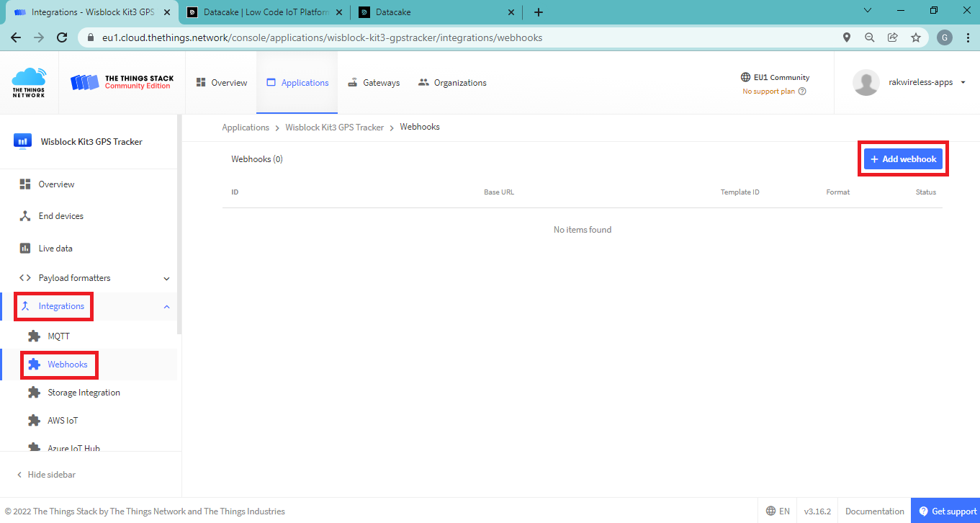The height and width of the screenshot is (523, 980).
Task: Expand the Payload formatters section
Action: (166, 279)
